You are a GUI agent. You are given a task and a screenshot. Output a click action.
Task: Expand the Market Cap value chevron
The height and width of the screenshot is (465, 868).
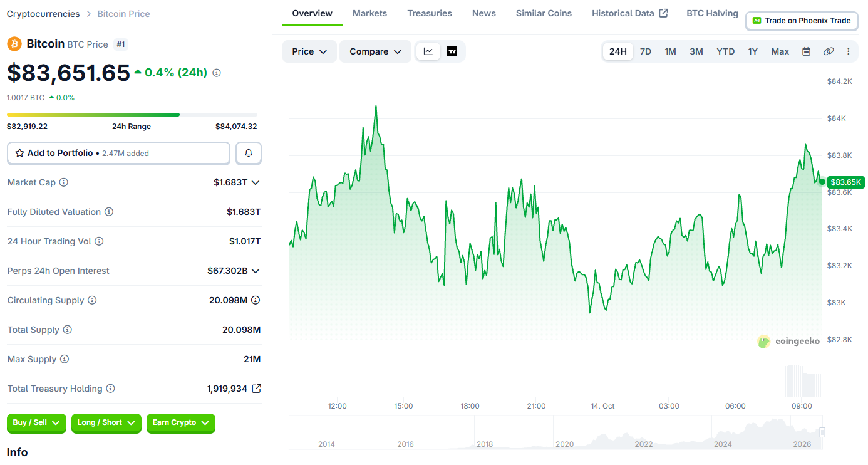(x=255, y=182)
